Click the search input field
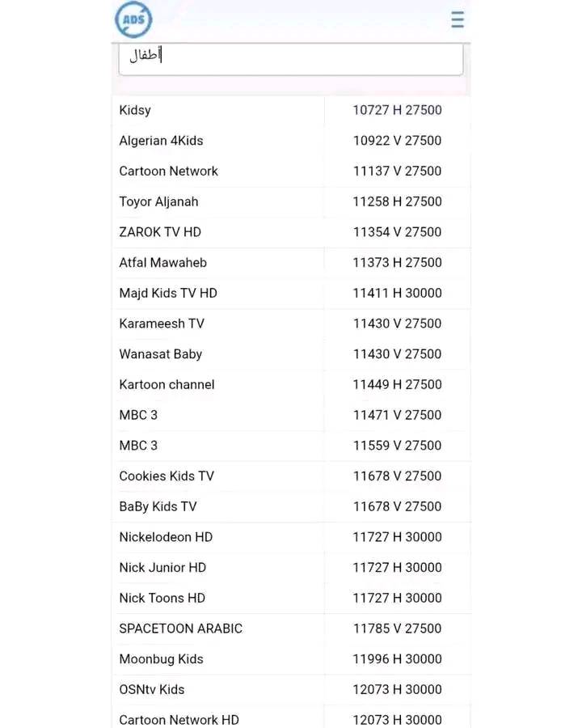 pos(290,57)
